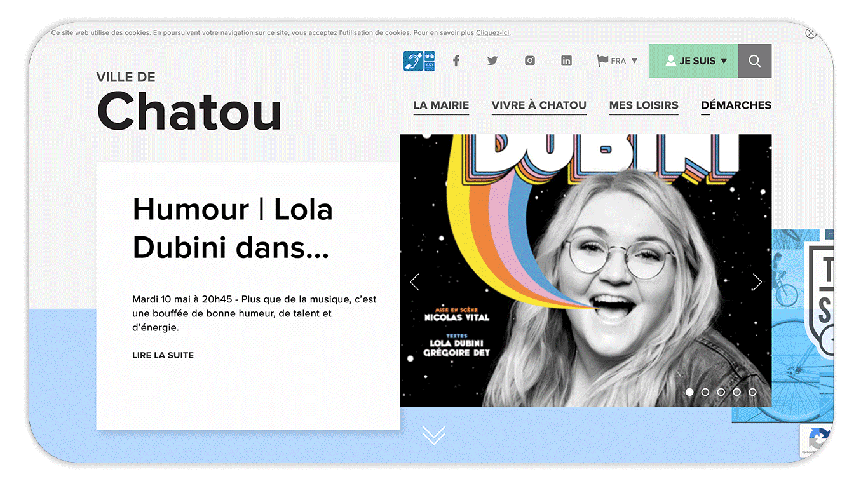The height and width of the screenshot is (488, 868).
Task: Show the previous slide in carousel
Action: tap(415, 282)
